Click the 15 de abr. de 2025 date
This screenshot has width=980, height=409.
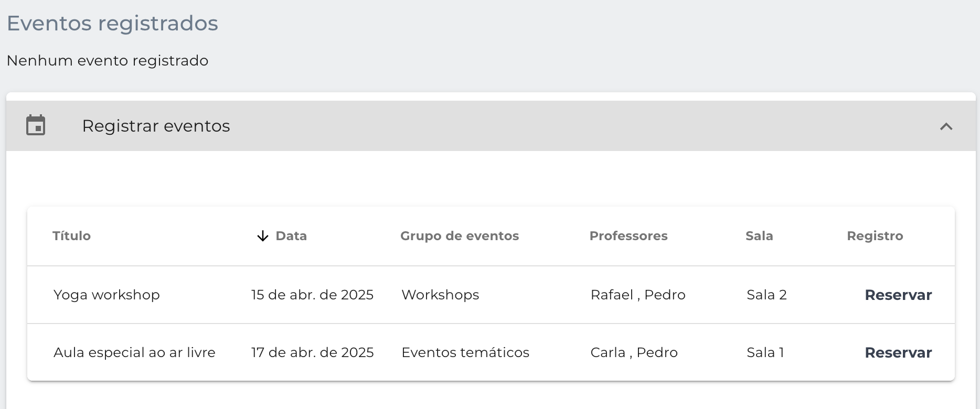tap(312, 295)
